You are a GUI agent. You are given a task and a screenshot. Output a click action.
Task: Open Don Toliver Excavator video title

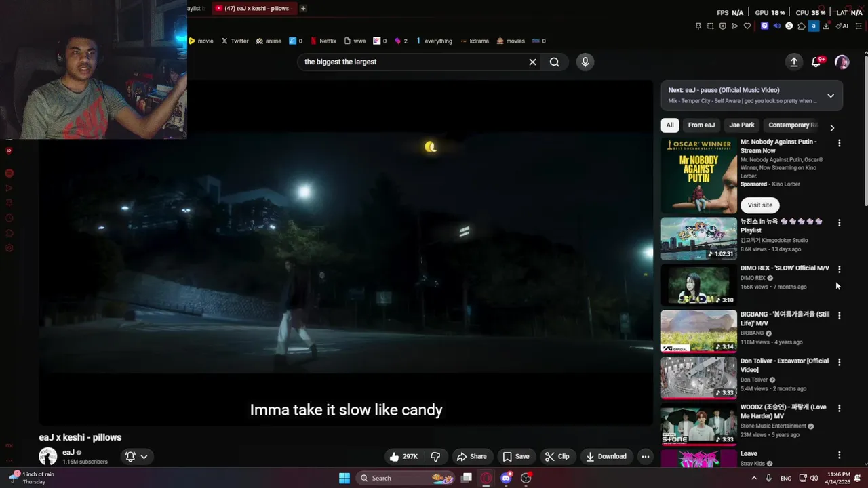pyautogui.click(x=784, y=365)
